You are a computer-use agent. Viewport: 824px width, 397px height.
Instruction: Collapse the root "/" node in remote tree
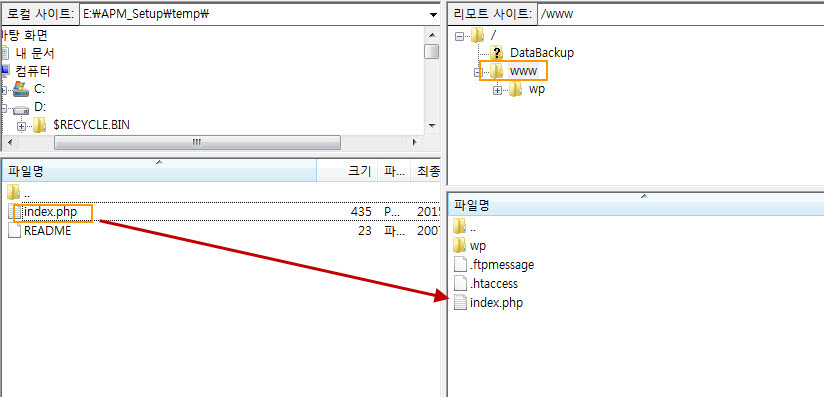[x=459, y=36]
